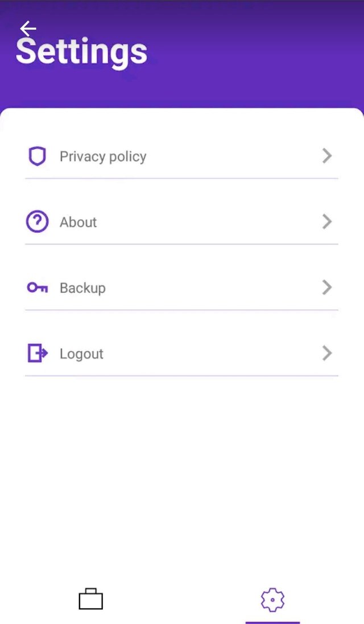Image resolution: width=364 pixels, height=624 pixels.
Task: Click the shield icon beside Privacy policy
Action: coord(38,156)
